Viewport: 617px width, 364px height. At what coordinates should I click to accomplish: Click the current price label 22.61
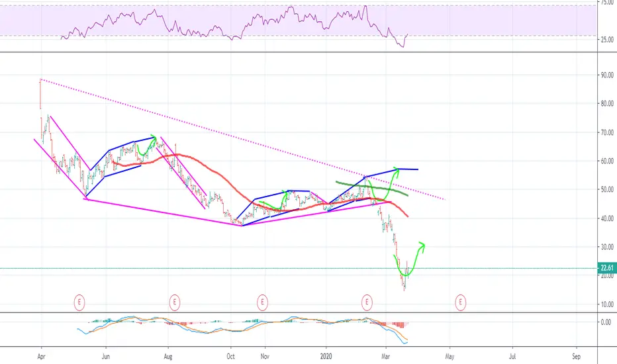pyautogui.click(x=607, y=268)
